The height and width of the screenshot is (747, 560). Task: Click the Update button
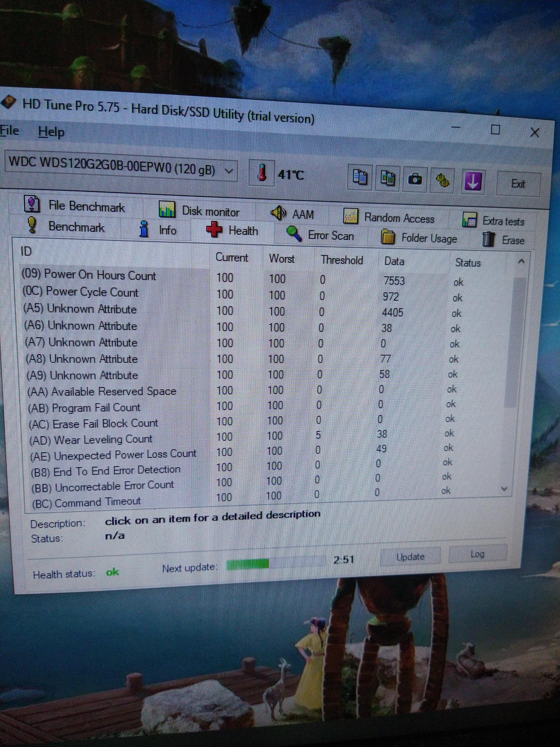(x=410, y=557)
